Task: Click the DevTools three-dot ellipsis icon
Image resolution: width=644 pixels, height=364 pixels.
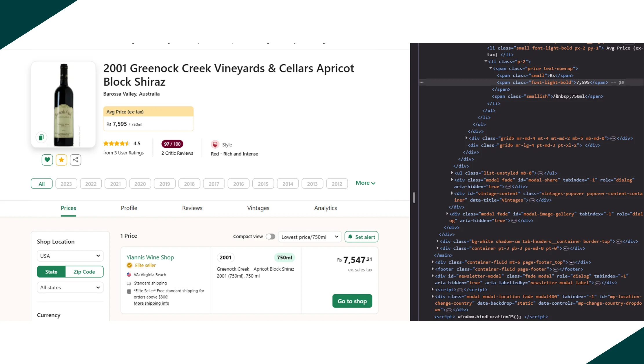Action: (422, 82)
